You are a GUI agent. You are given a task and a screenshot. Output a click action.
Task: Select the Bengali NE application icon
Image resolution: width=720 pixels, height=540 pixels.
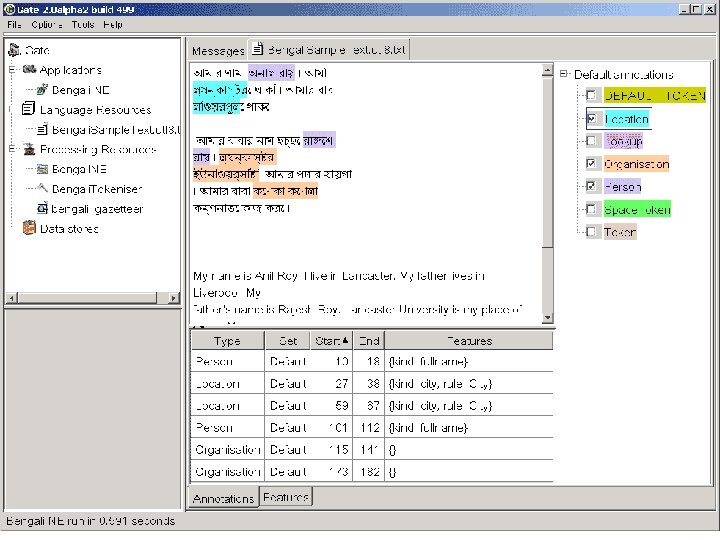[x=42, y=90]
